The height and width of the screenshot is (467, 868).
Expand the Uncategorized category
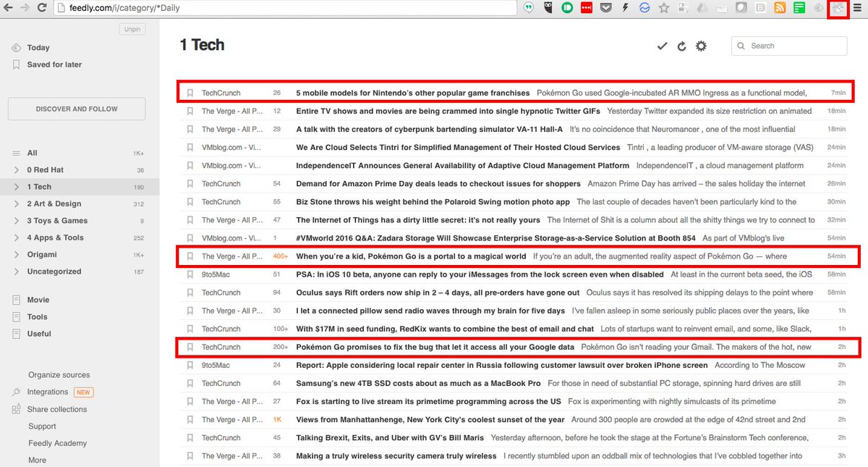(x=17, y=272)
